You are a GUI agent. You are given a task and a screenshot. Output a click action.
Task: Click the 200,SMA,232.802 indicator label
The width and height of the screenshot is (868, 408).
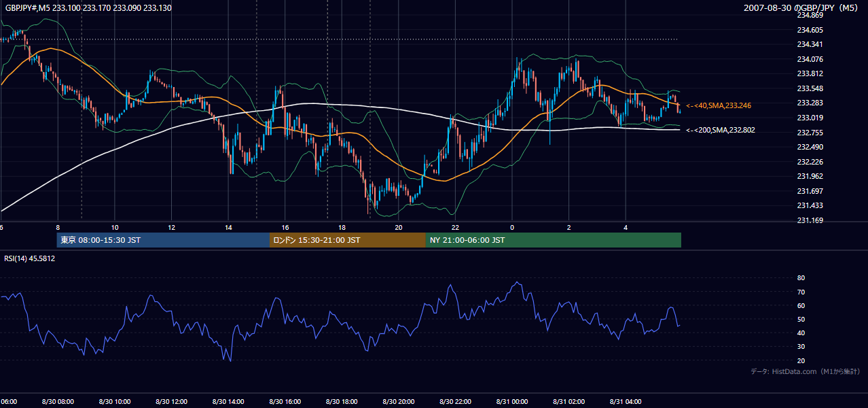tap(721, 130)
